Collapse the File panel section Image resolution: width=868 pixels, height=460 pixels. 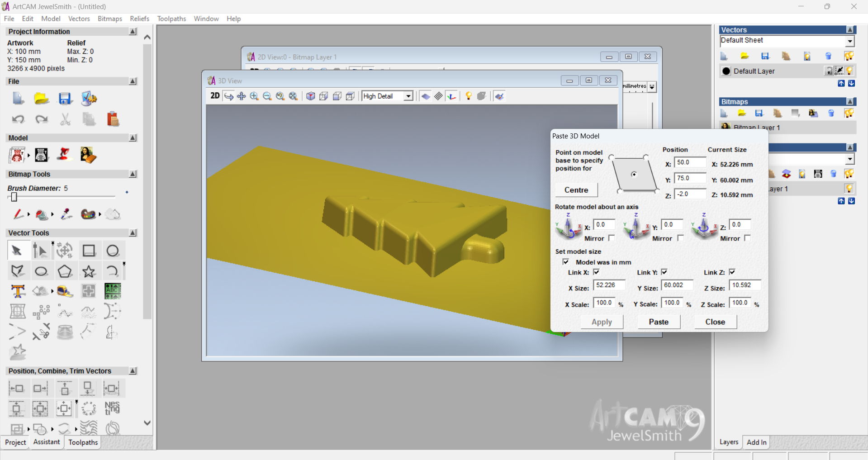pos(133,81)
